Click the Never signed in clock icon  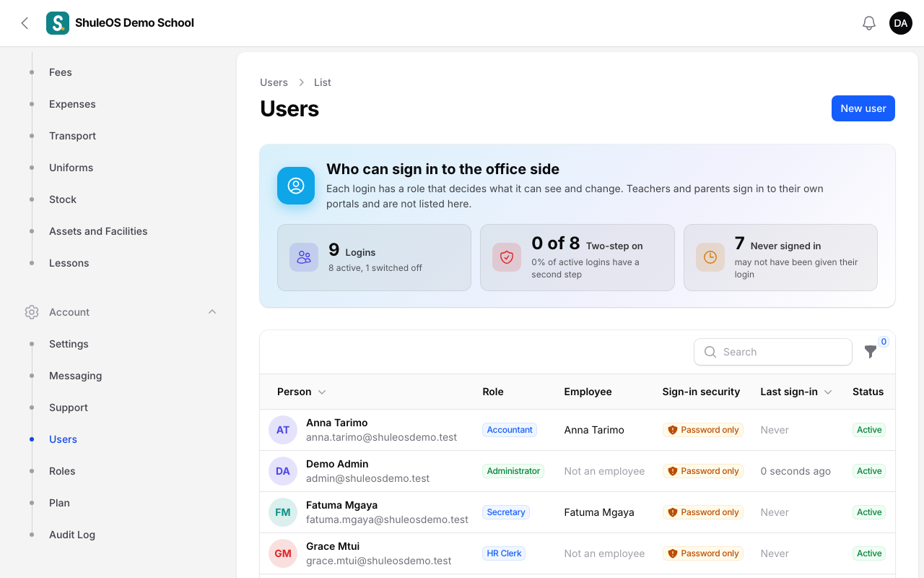[710, 257]
